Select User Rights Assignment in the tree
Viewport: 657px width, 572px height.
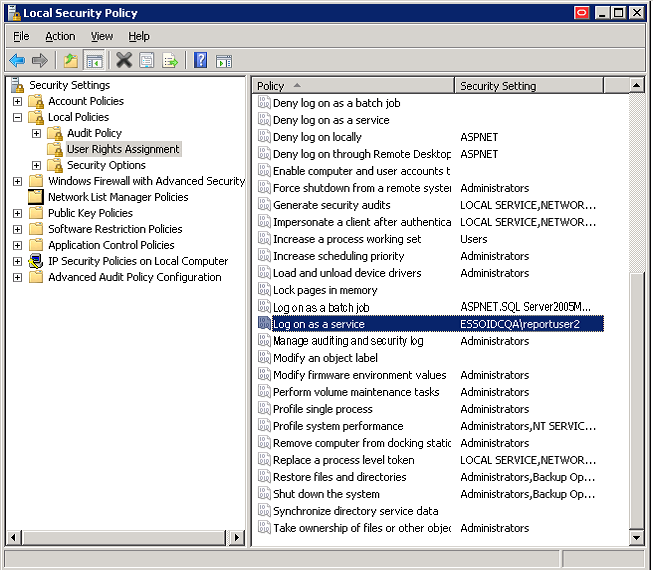123,150
